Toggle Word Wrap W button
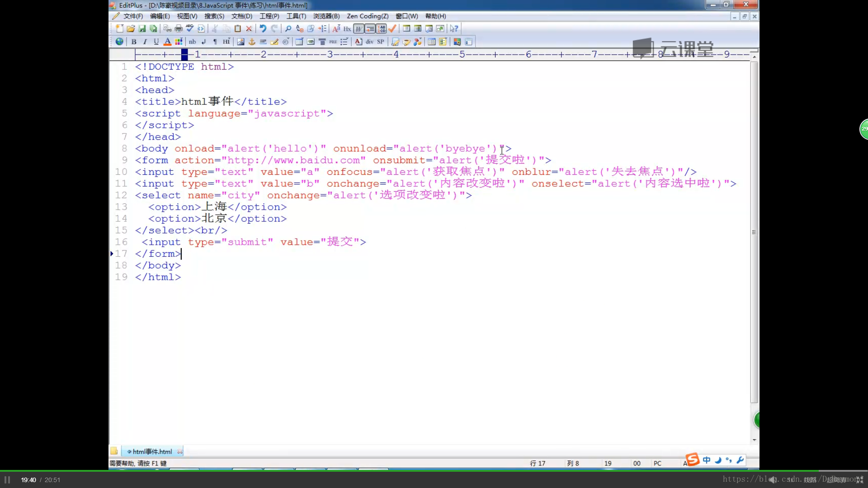 (359, 28)
